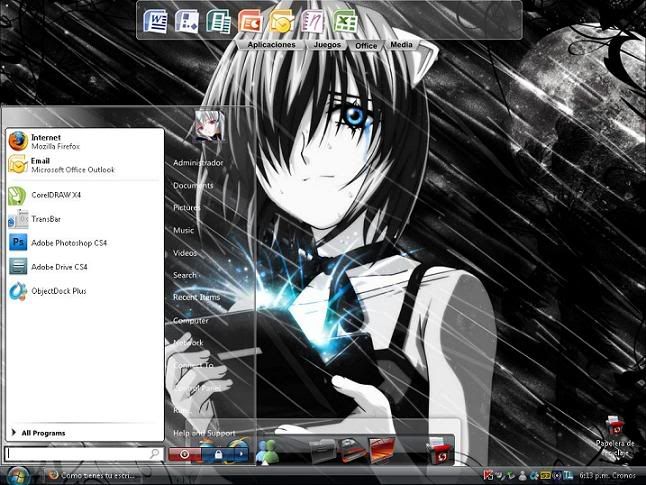Open the Firefox taskbar window button
646x485 pixels.
tap(91, 476)
